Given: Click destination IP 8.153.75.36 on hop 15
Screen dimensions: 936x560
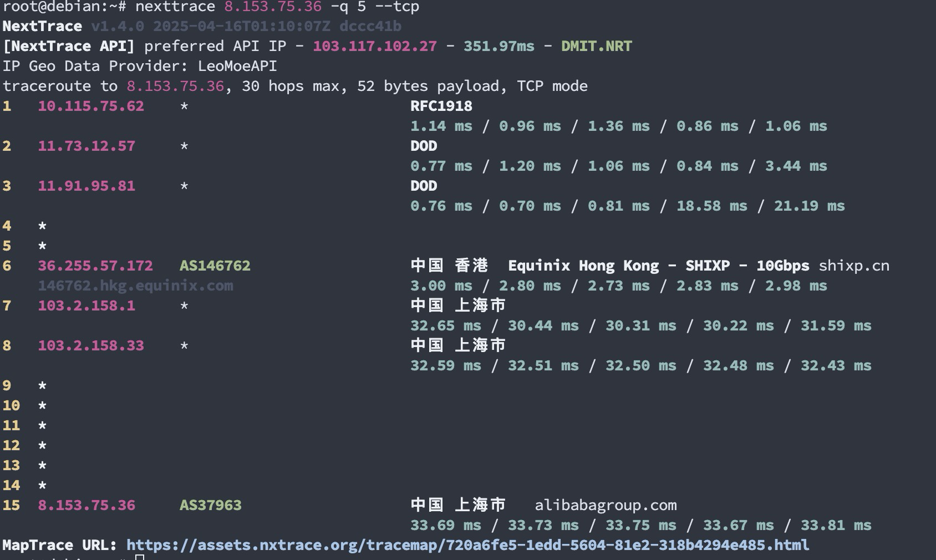Looking at the screenshot, I should coord(87,505).
